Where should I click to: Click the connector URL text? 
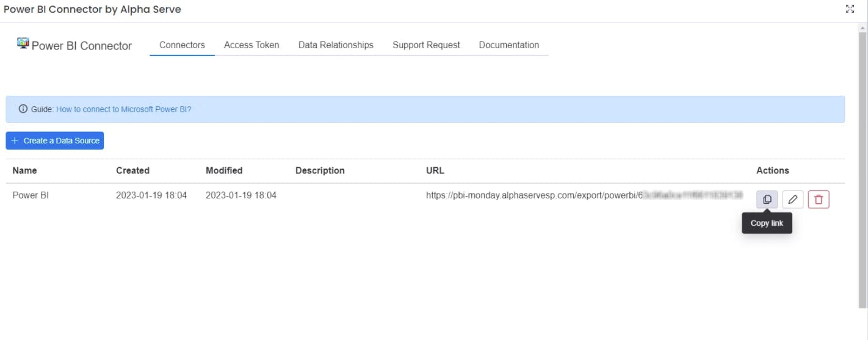click(x=531, y=195)
